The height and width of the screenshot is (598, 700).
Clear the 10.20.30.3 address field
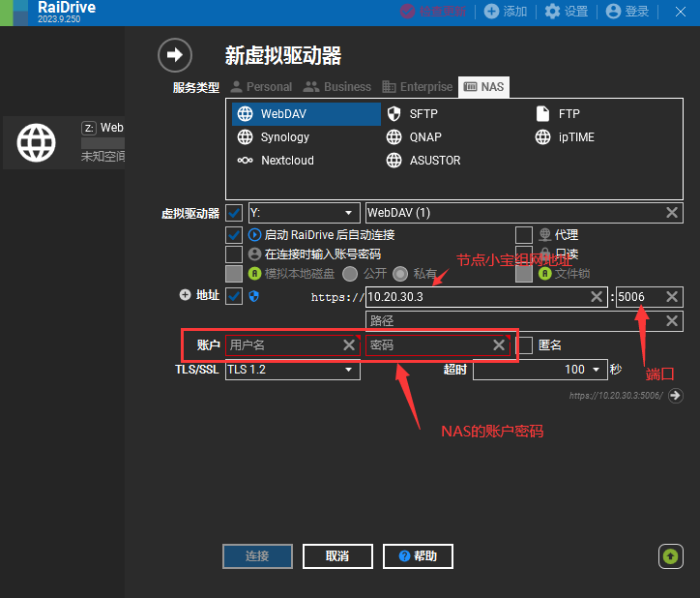point(597,297)
